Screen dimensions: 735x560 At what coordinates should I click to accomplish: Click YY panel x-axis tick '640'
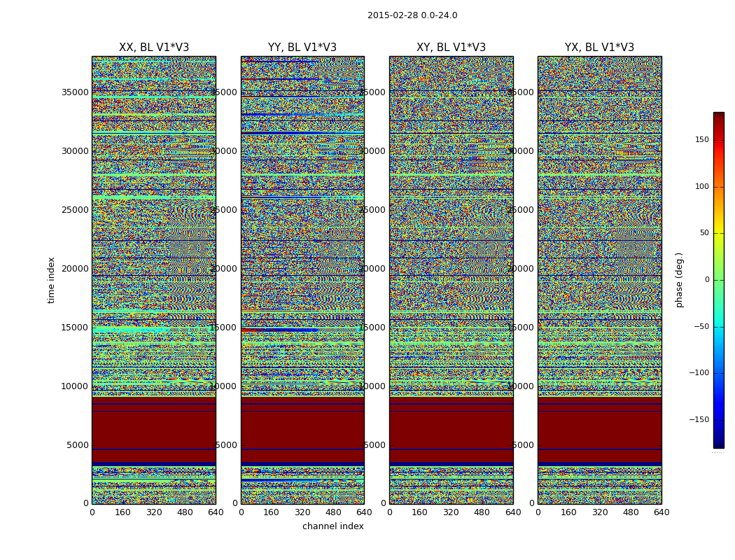364,512
